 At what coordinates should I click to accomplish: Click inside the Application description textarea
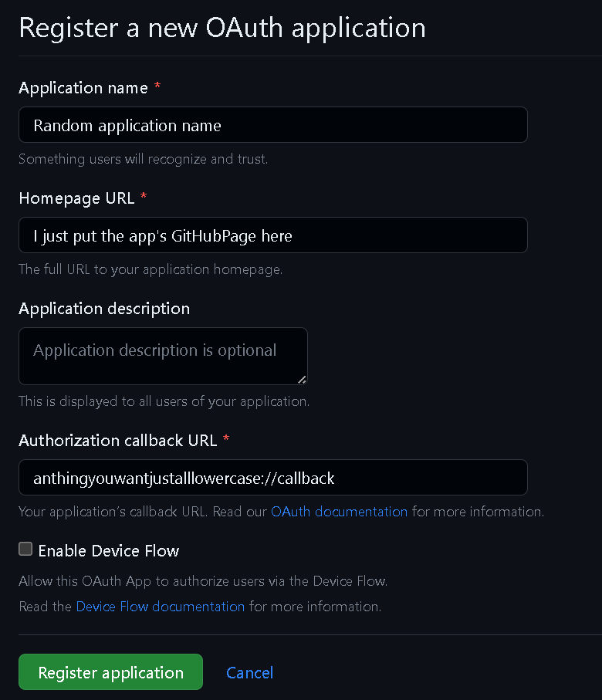(162, 356)
